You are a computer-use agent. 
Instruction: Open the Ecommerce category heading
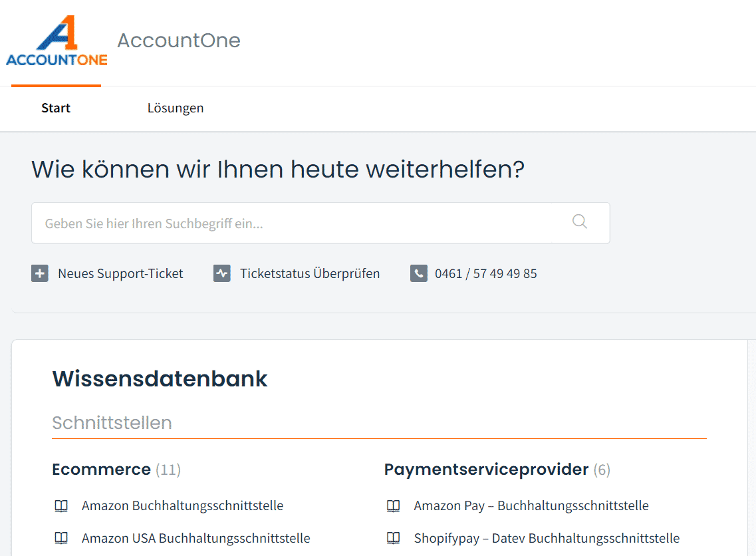pos(101,469)
